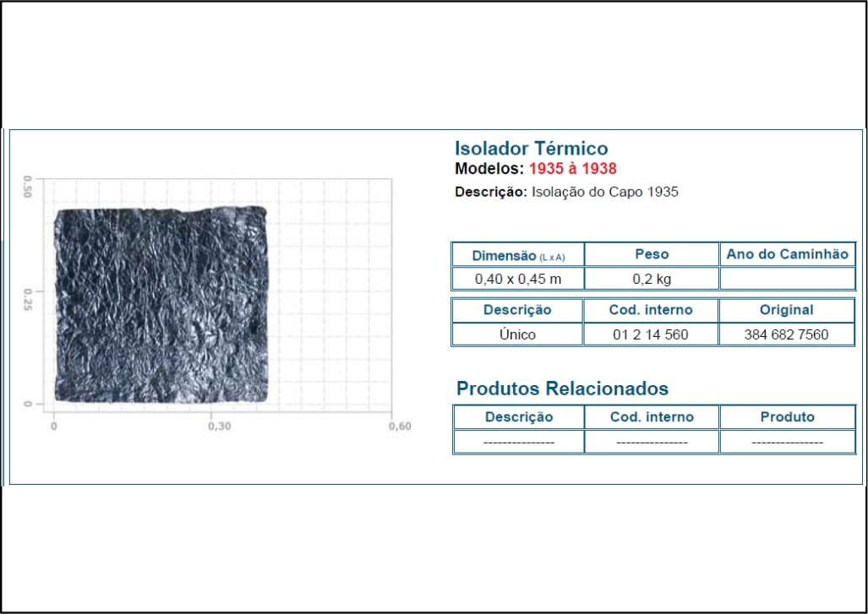The image size is (868, 614).
Task: Click the 'Peso' column header
Action: pos(652,254)
